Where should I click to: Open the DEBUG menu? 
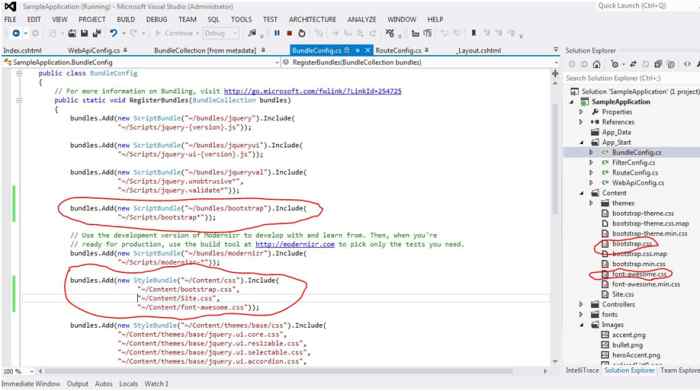pos(156,20)
